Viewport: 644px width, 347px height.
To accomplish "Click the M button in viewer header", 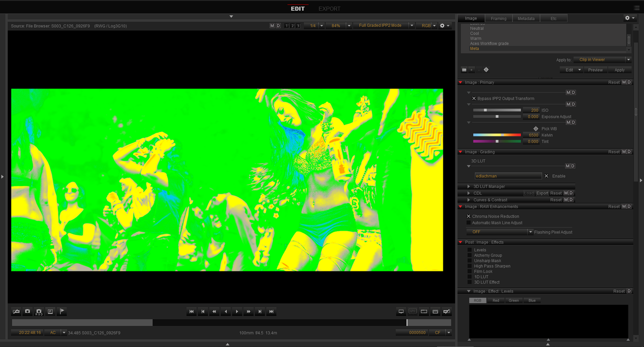I will click(x=272, y=26).
